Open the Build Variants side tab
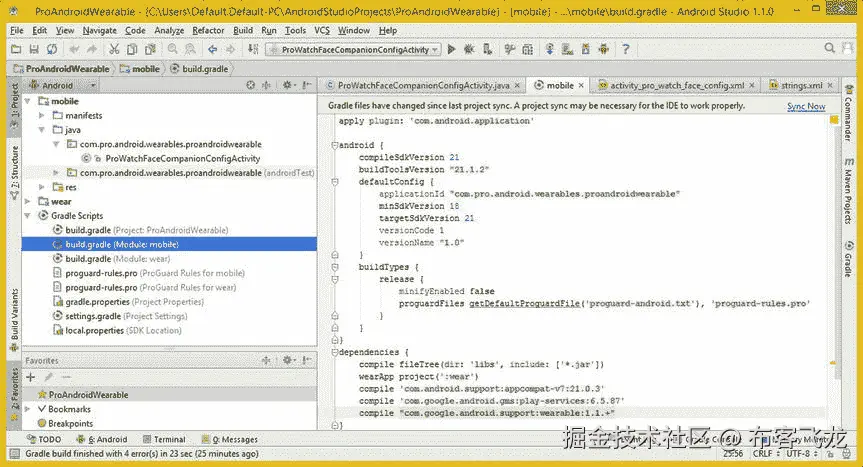Image resolution: width=863 pixels, height=467 pixels. (14, 320)
